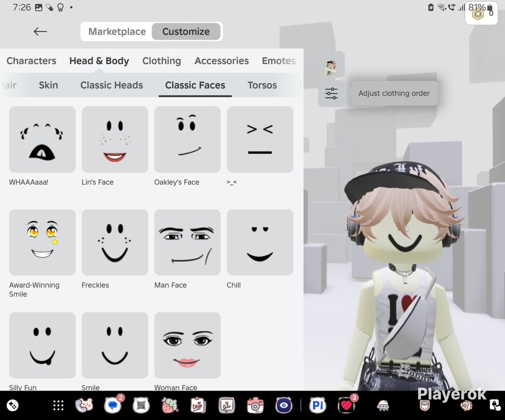505x420 pixels.
Task: Open the gallery icon in status bar
Action: (39, 7)
